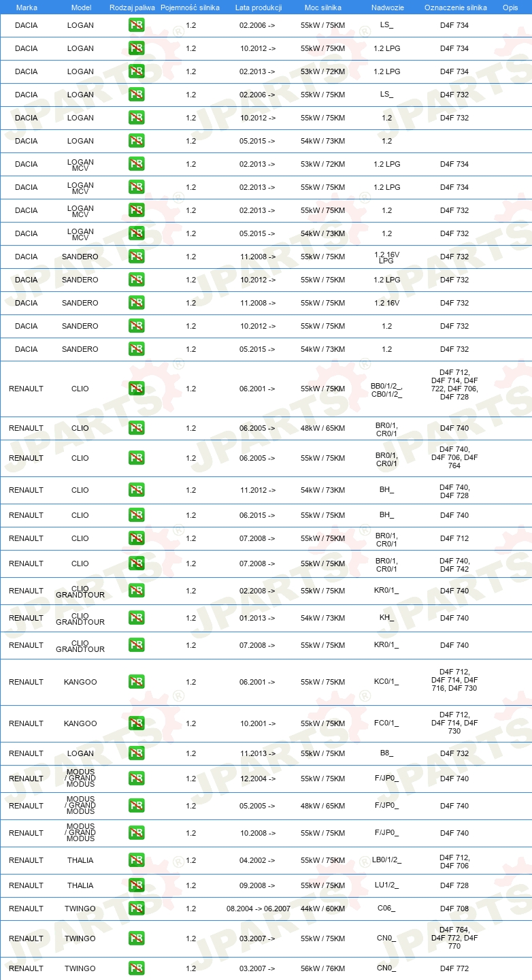
Task: Select production date 04.2002 ->
Action: coord(258,860)
